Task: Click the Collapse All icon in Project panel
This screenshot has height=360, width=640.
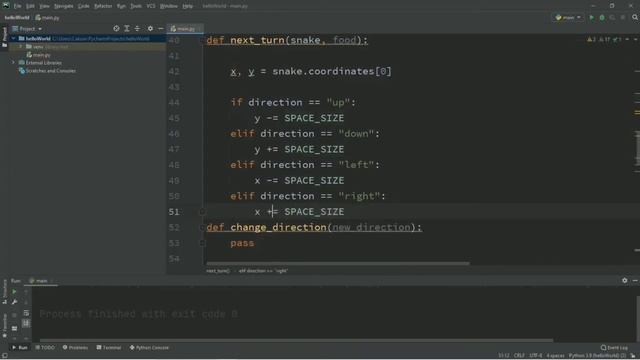Action: pos(137,29)
